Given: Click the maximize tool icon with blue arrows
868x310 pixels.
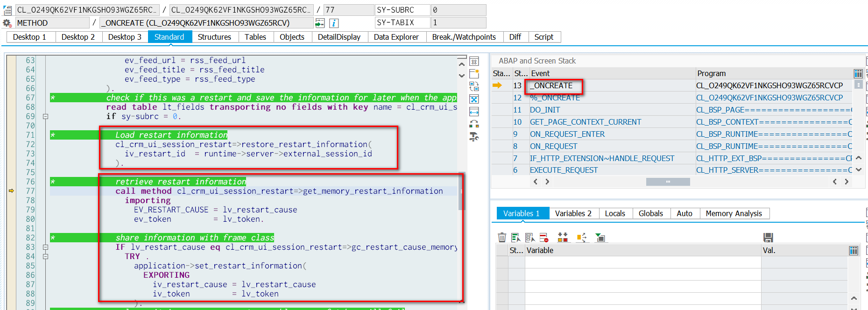Looking at the screenshot, I should click(x=474, y=99).
